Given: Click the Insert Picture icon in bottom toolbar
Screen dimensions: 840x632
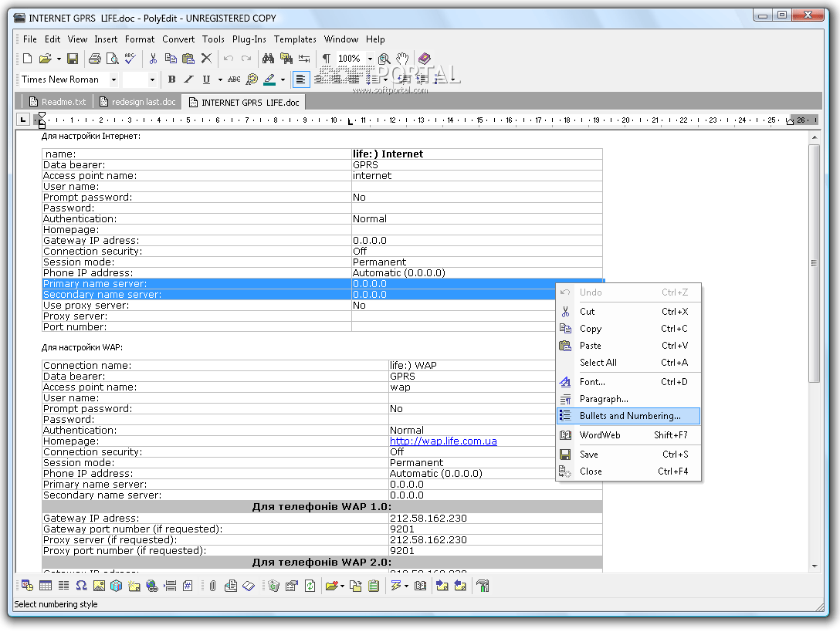Looking at the screenshot, I should (99, 586).
